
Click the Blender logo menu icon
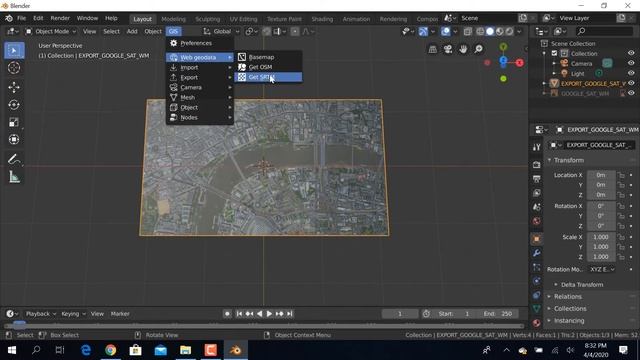coord(9,18)
